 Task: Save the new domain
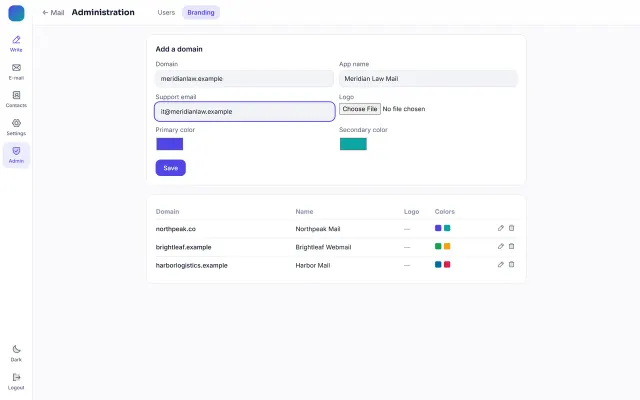point(171,168)
